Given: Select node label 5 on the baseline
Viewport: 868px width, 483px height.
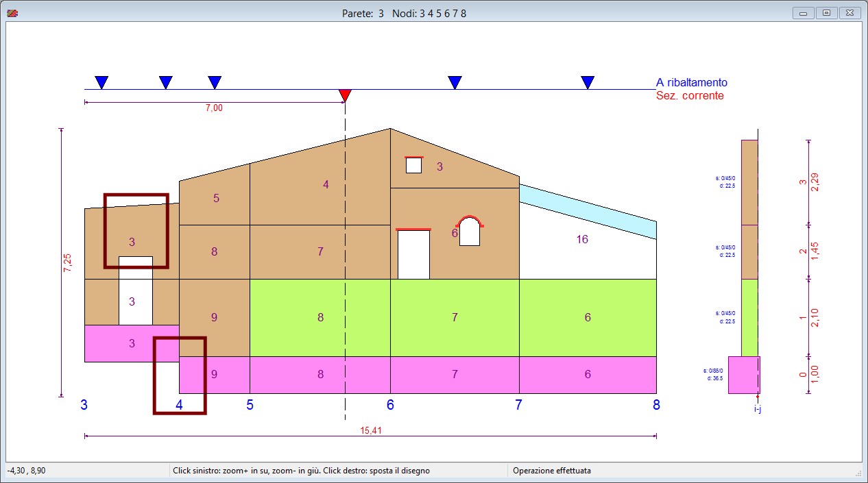Looking at the screenshot, I should coord(250,405).
